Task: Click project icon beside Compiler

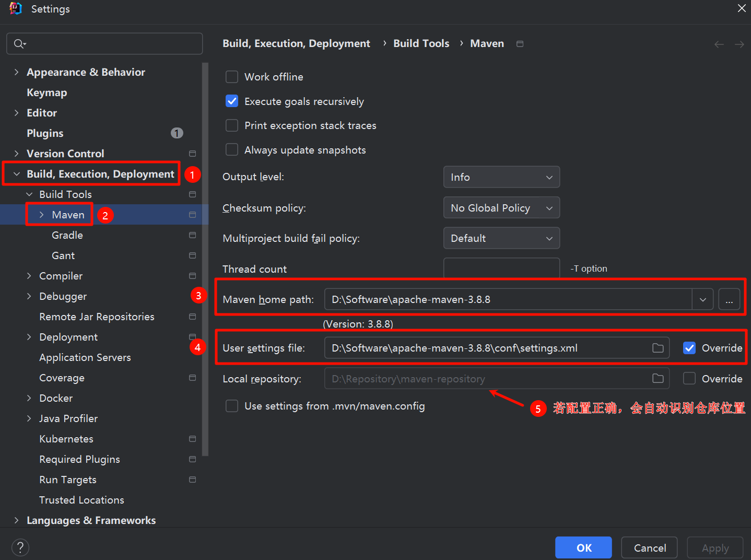Action: [192, 276]
